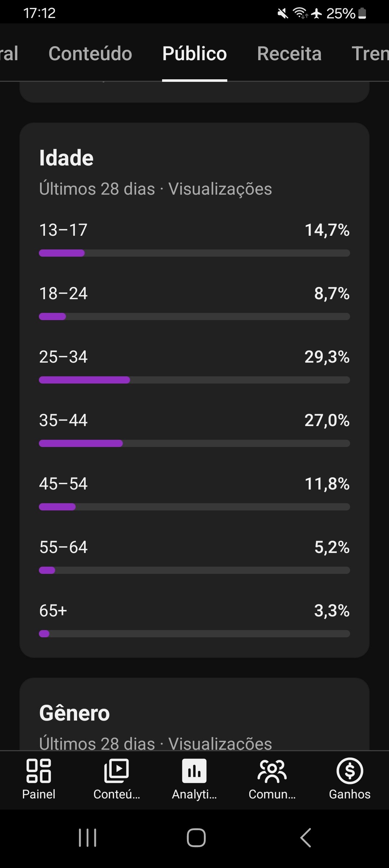389x868 pixels.
Task: Tap the Gênero card heading
Action: coord(74,713)
